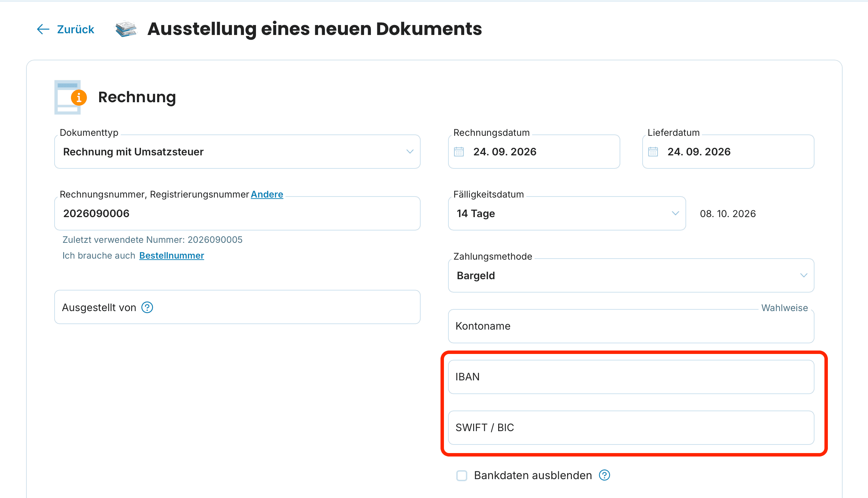Screen dimensions: 868x498
Task: Open the Dokumenttyp dropdown
Action: click(237, 152)
